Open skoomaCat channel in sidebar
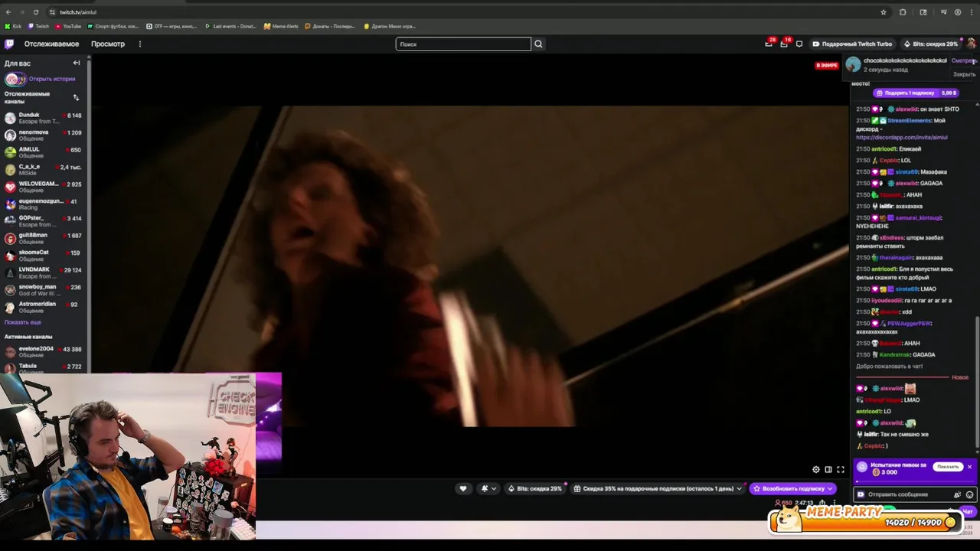980x551 pixels. (x=44, y=256)
